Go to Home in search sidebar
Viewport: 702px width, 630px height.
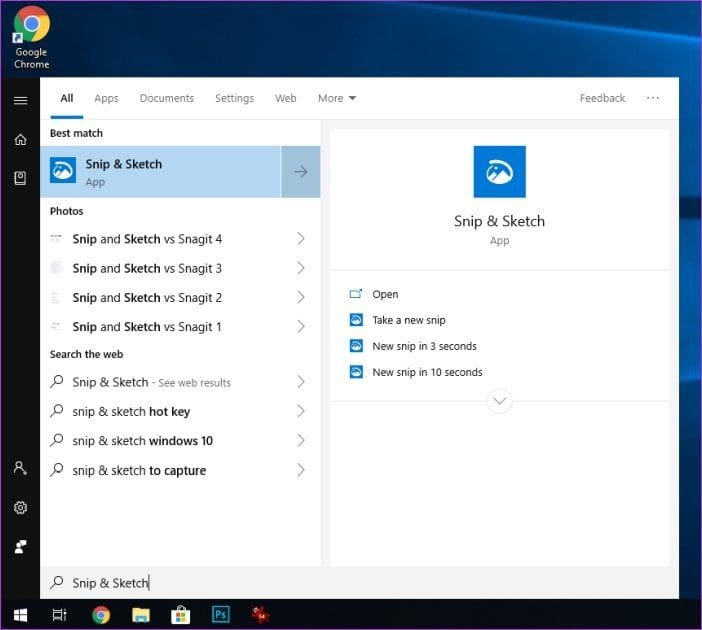click(20, 140)
